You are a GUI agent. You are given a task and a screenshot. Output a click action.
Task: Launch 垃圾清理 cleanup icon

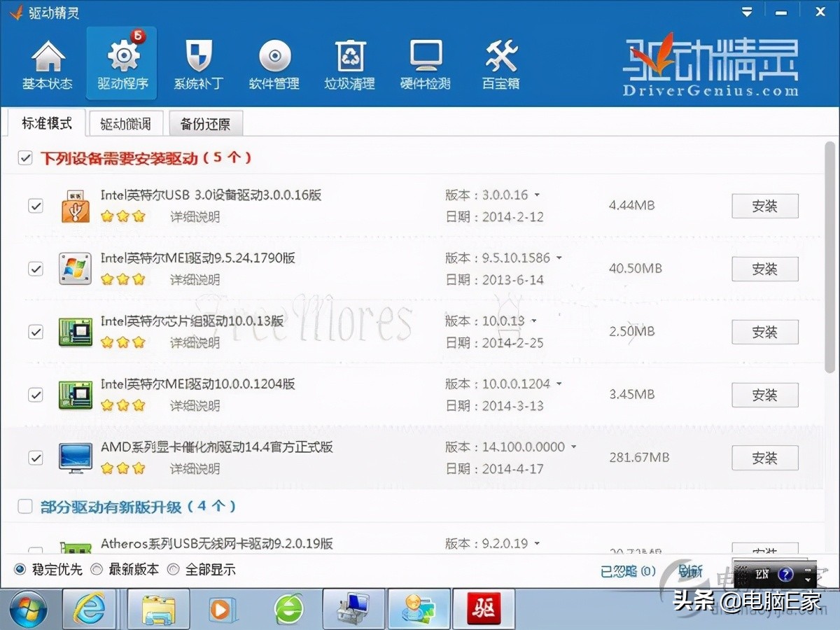click(x=349, y=63)
